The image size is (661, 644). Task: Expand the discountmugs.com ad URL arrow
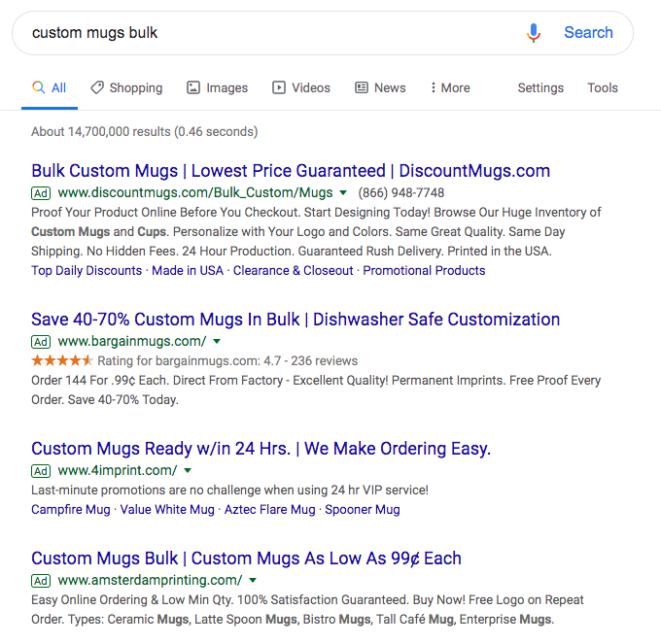343,192
